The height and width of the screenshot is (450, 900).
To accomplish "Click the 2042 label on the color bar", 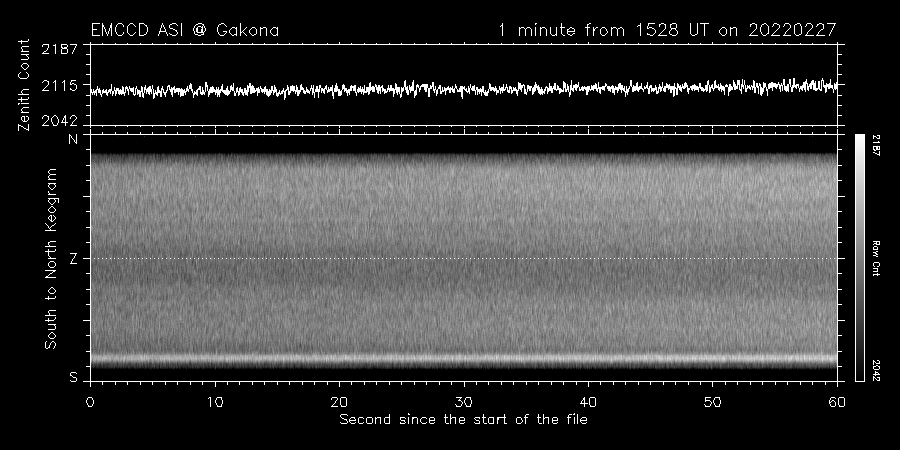I will [876, 370].
